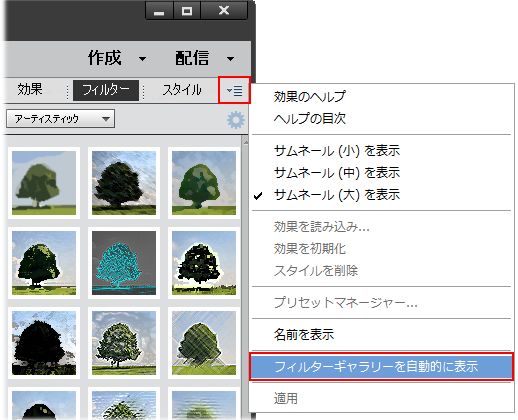
Task: Open the panel flyout menu icon
Action: point(234,90)
